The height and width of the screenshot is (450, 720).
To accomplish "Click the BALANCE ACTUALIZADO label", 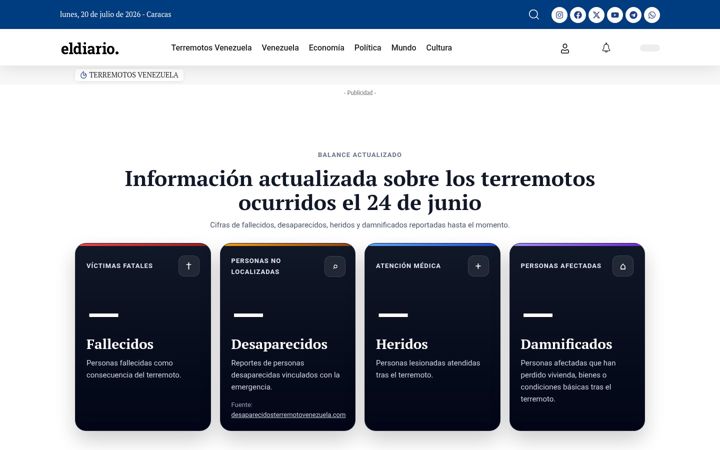I will (360, 155).
